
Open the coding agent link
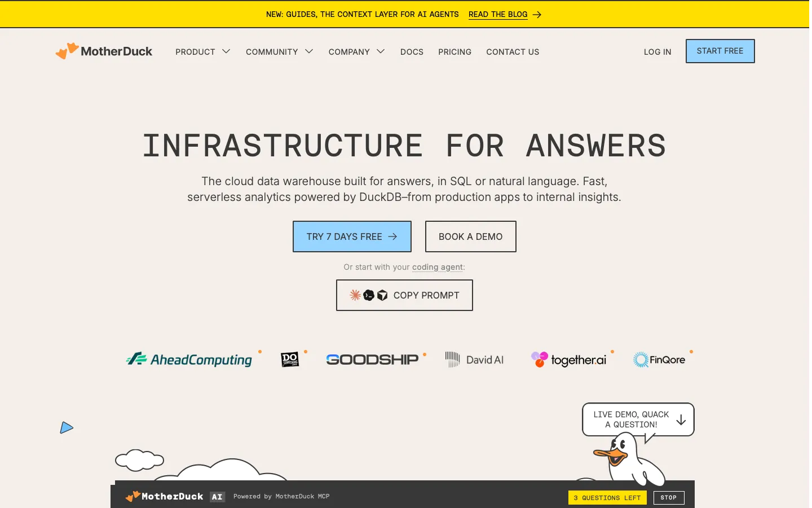tap(438, 267)
